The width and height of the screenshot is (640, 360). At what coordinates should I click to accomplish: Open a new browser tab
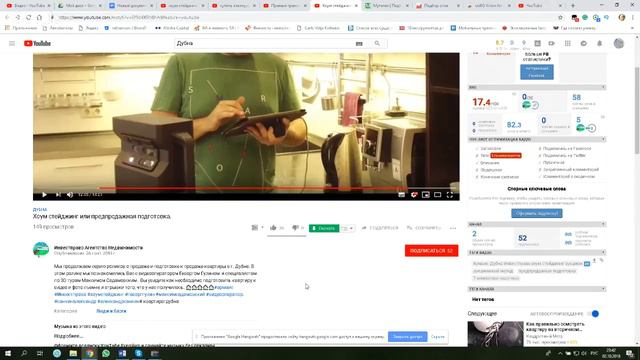tap(573, 6)
